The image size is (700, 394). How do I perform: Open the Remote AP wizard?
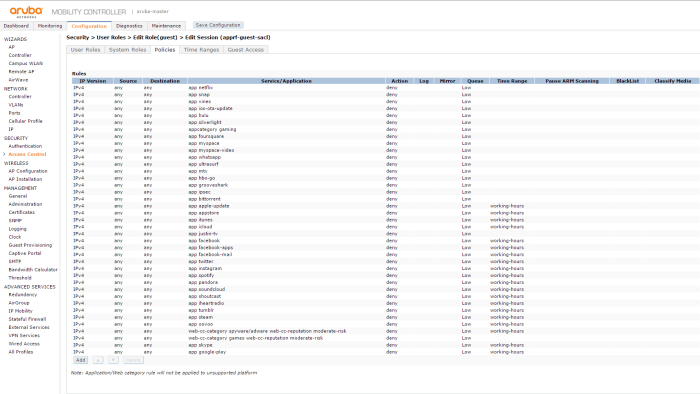(x=21, y=71)
